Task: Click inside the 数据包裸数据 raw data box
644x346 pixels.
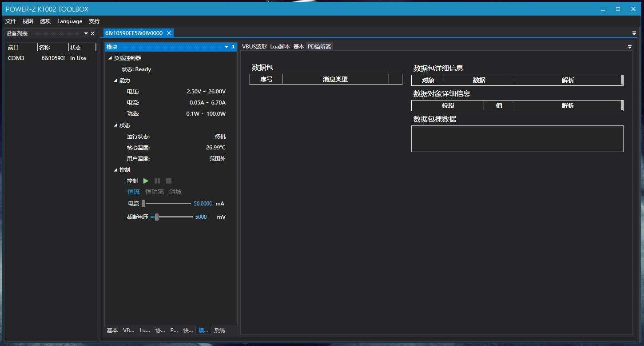Action: point(517,139)
